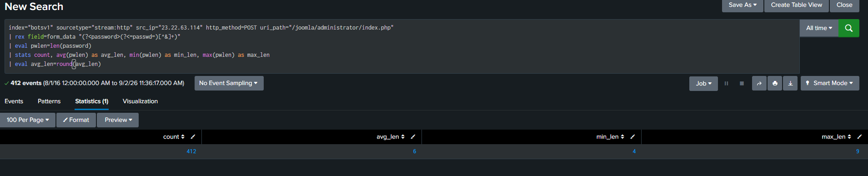Edit the max_len column pencil icon
The image size is (868, 176).
pyautogui.click(x=859, y=137)
